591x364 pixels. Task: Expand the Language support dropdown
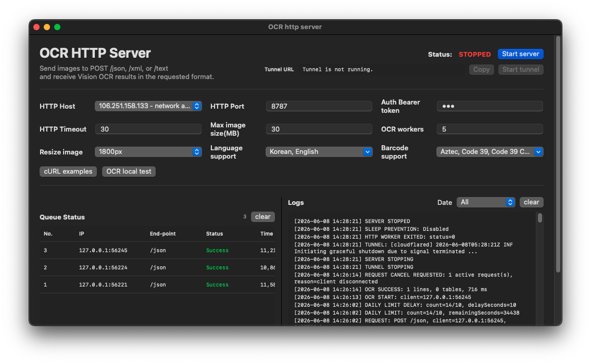click(319, 152)
